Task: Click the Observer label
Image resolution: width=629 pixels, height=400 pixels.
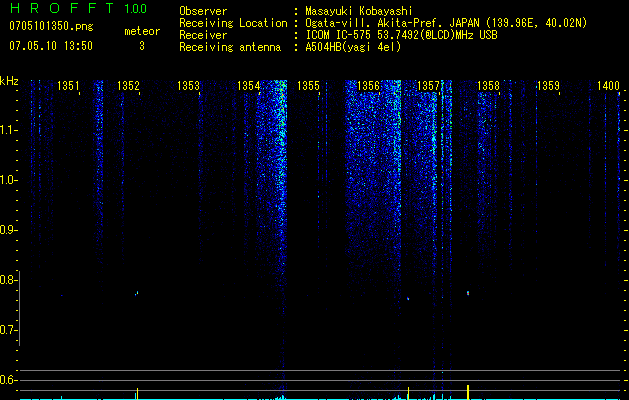Action: click(x=203, y=11)
